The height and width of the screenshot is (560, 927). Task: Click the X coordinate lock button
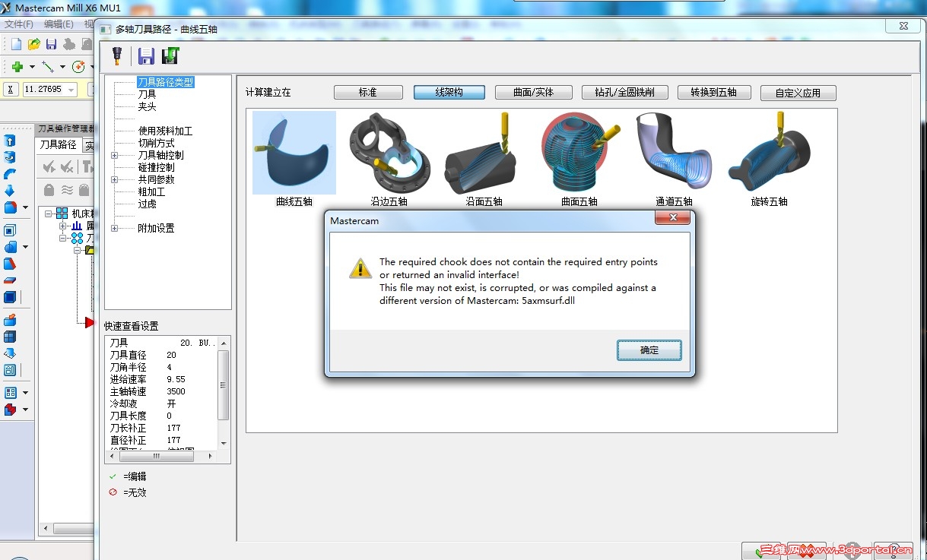(x=10, y=89)
